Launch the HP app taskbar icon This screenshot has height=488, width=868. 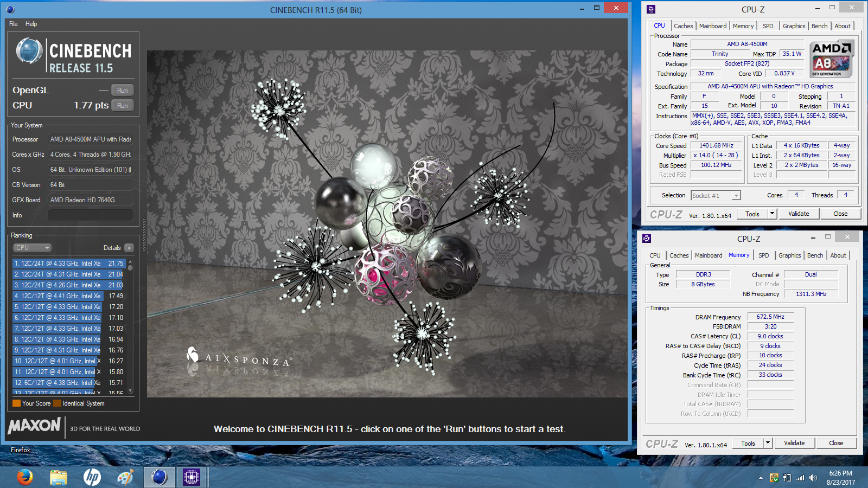click(x=92, y=477)
